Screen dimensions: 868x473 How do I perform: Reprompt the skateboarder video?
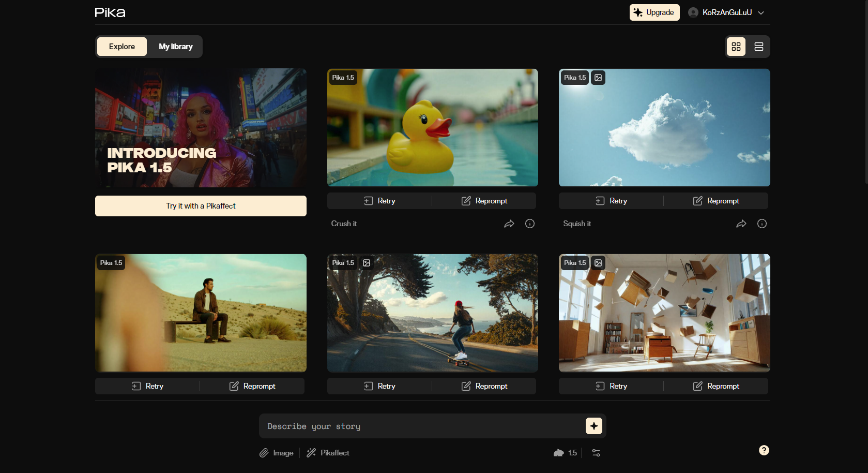point(484,386)
